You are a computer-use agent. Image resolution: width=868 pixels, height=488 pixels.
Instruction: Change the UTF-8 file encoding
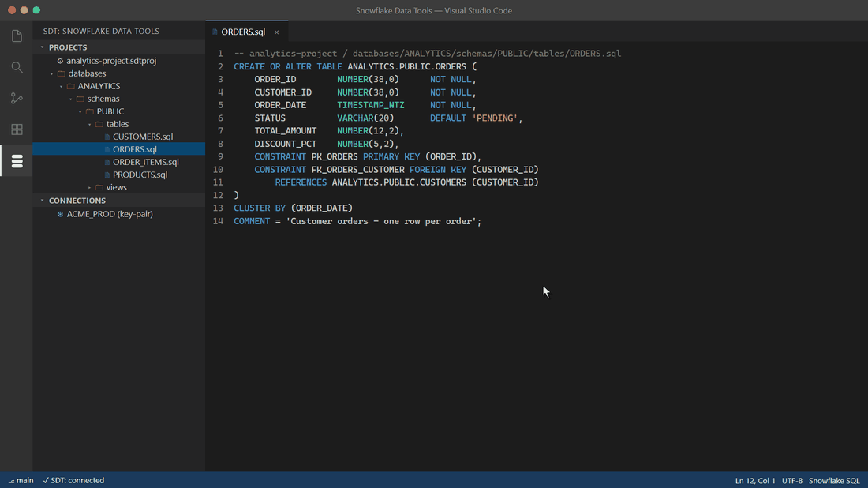coord(792,481)
